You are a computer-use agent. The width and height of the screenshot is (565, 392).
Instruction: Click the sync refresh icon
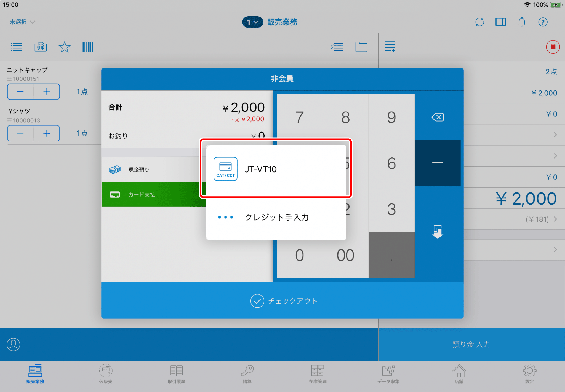tap(480, 22)
